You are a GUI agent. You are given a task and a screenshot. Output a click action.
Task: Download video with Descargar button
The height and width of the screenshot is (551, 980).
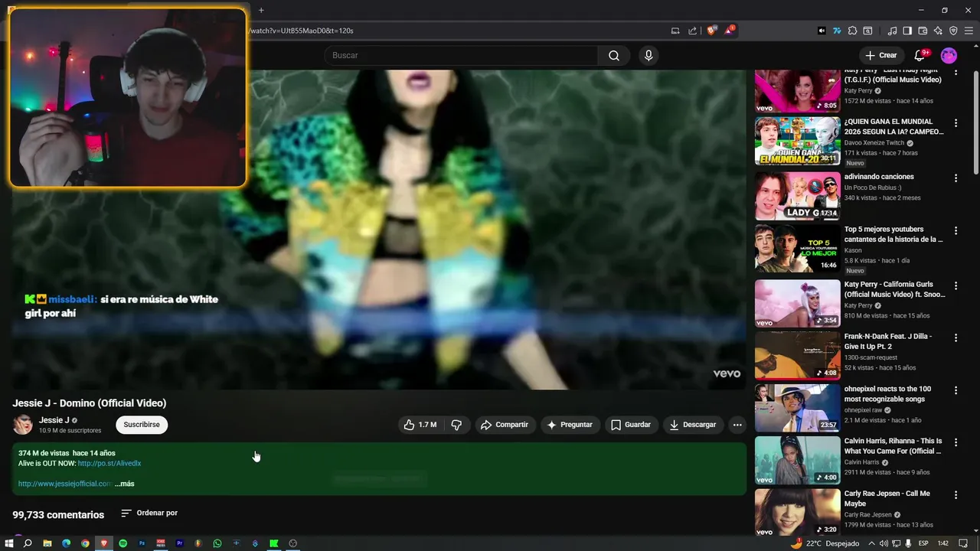pos(693,425)
